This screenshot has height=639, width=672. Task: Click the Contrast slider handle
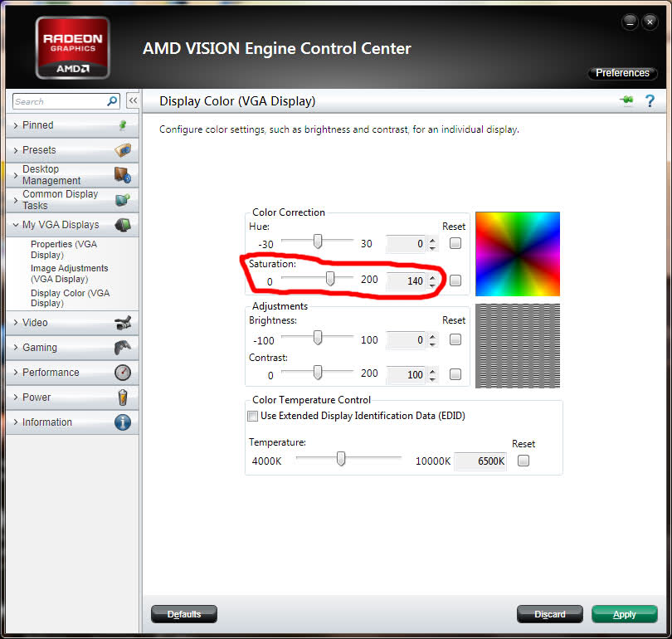click(318, 373)
